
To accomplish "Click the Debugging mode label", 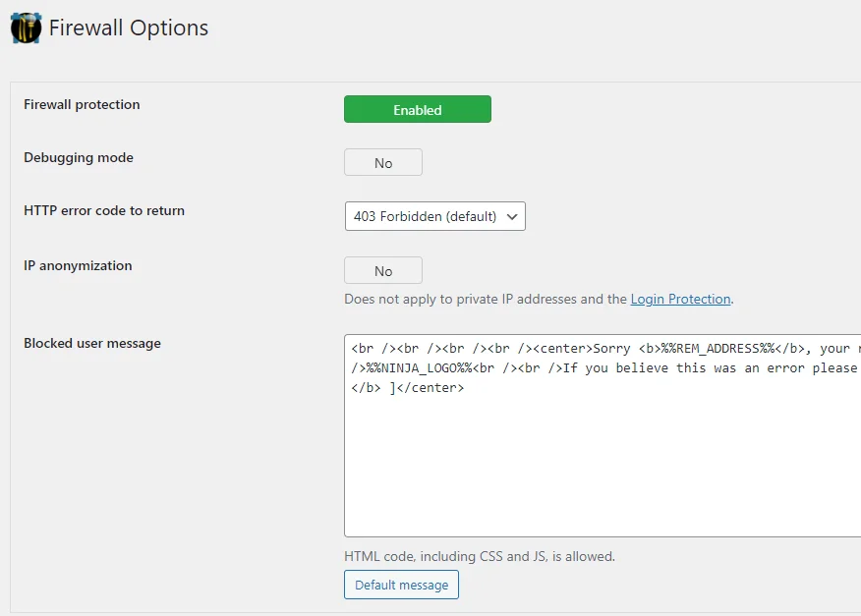I will click(x=79, y=157).
